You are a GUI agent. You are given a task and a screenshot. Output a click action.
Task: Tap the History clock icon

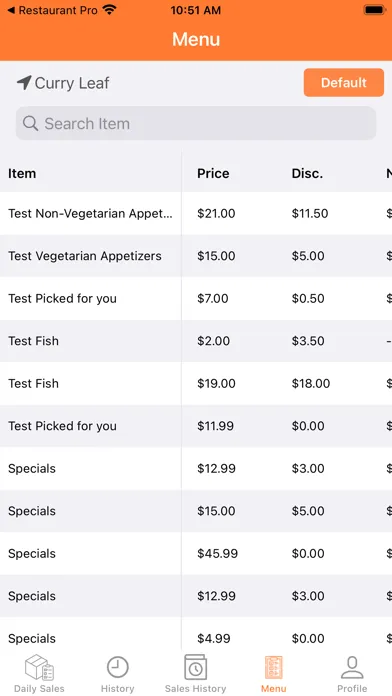118,667
